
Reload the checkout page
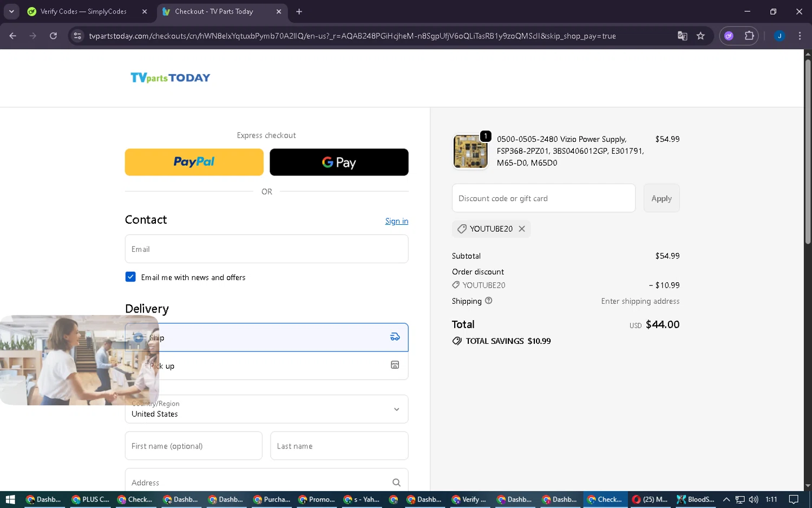[x=53, y=36]
